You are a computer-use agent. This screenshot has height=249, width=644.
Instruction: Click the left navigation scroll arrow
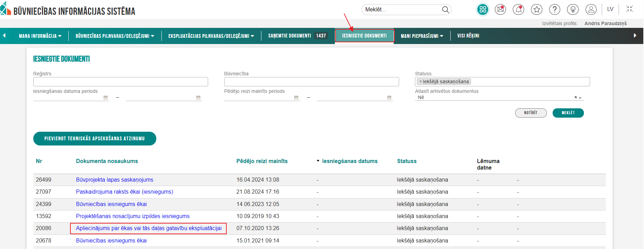(4, 35)
